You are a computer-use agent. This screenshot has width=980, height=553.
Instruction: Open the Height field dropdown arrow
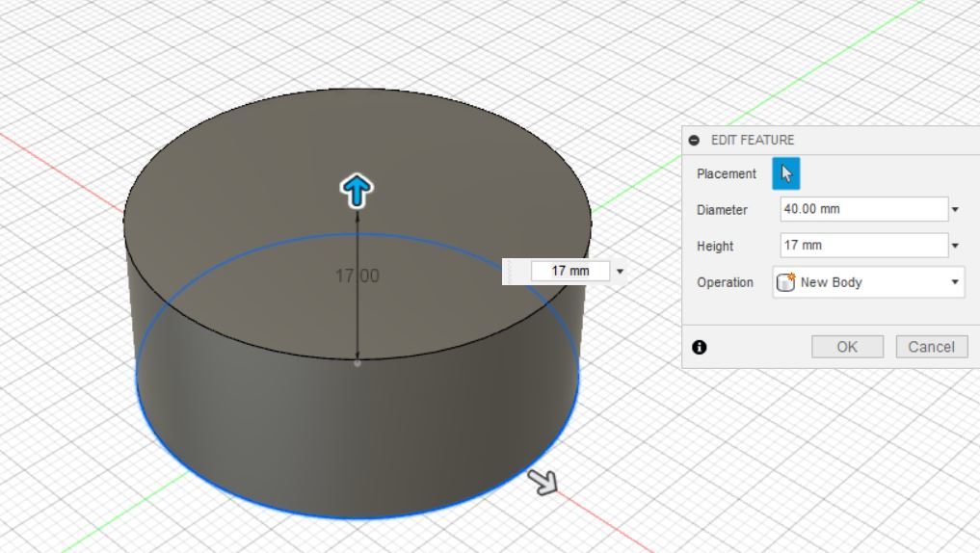click(x=955, y=246)
